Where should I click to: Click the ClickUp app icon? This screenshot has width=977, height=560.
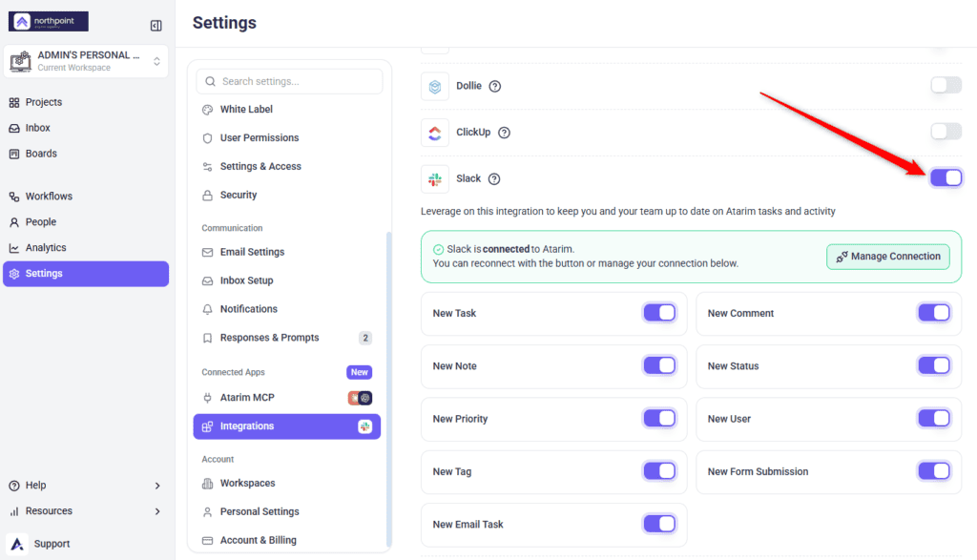pyautogui.click(x=435, y=133)
